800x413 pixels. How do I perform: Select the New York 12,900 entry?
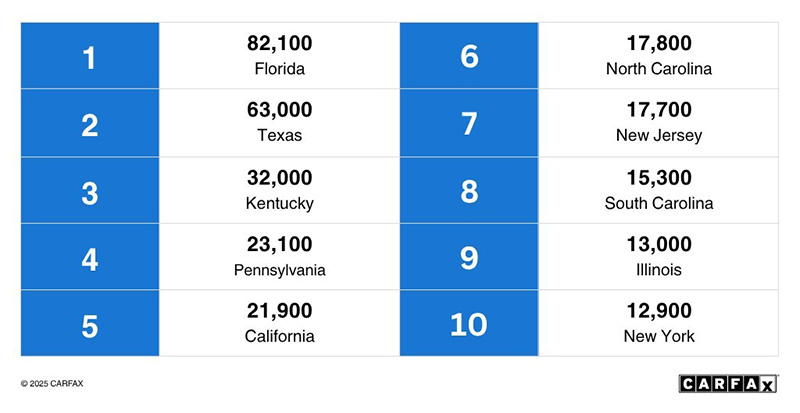659,323
